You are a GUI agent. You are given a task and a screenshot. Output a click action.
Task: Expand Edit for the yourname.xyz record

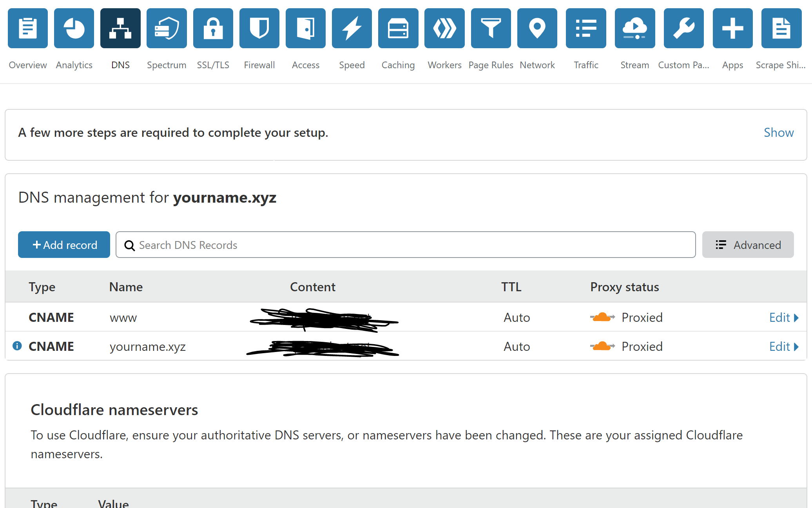[x=784, y=347]
